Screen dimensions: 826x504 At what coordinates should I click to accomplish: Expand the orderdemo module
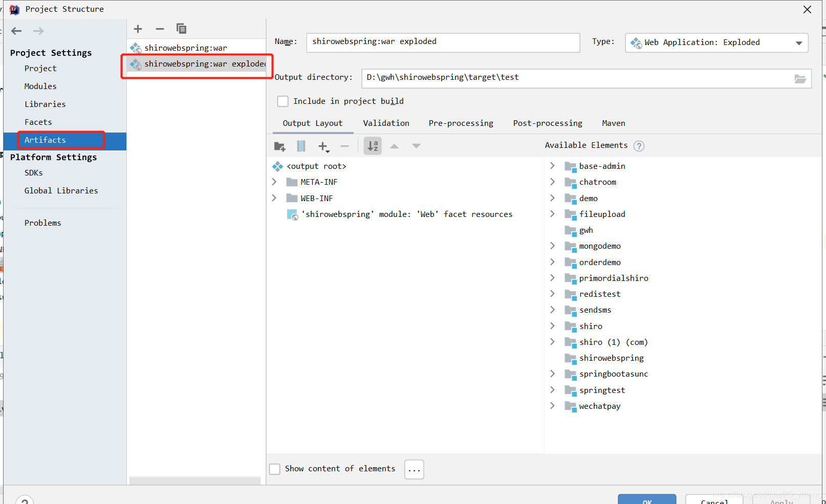[x=552, y=262]
